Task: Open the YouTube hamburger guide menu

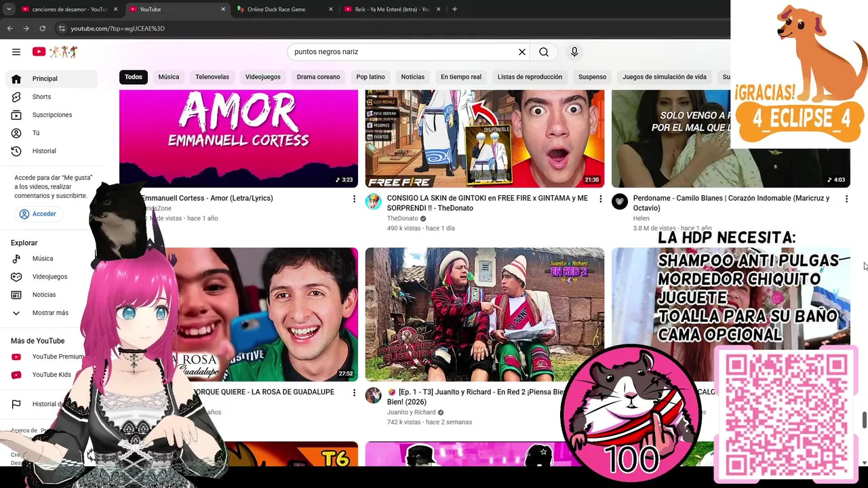Action: (x=16, y=52)
